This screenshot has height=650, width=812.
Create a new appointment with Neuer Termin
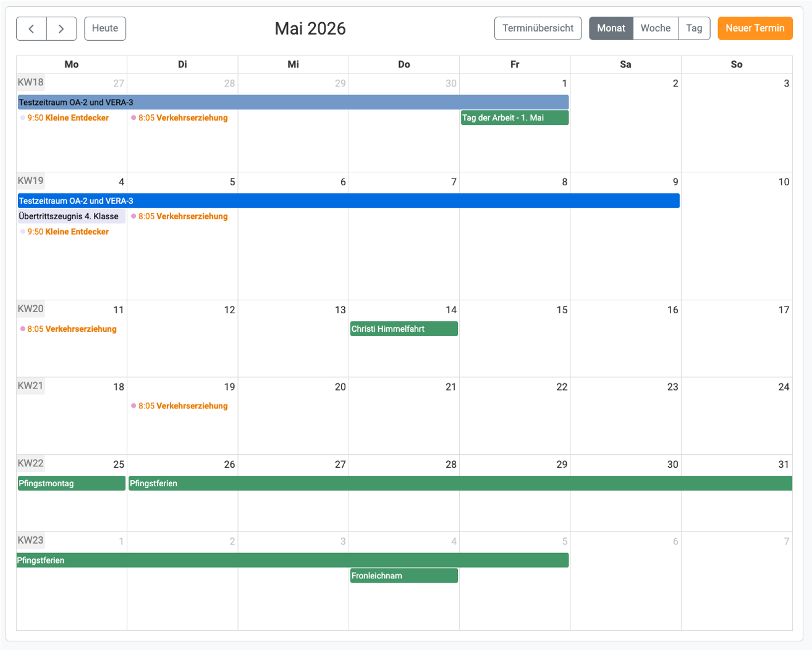[755, 28]
